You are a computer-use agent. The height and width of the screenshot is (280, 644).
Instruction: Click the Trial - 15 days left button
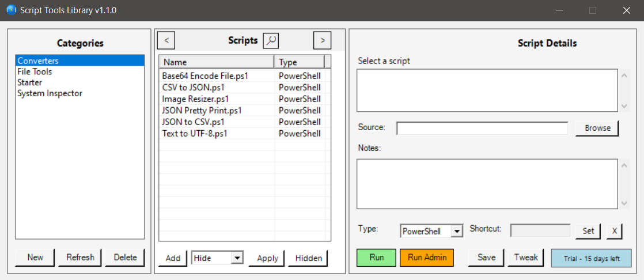[x=591, y=258]
